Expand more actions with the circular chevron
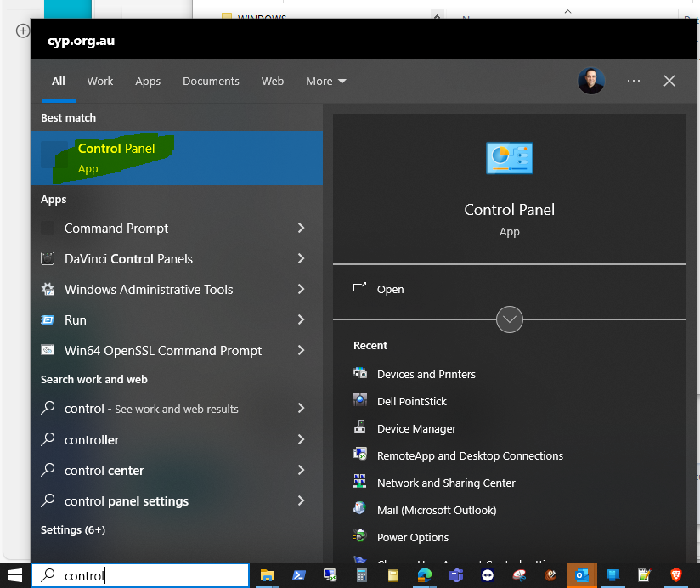 510,319
